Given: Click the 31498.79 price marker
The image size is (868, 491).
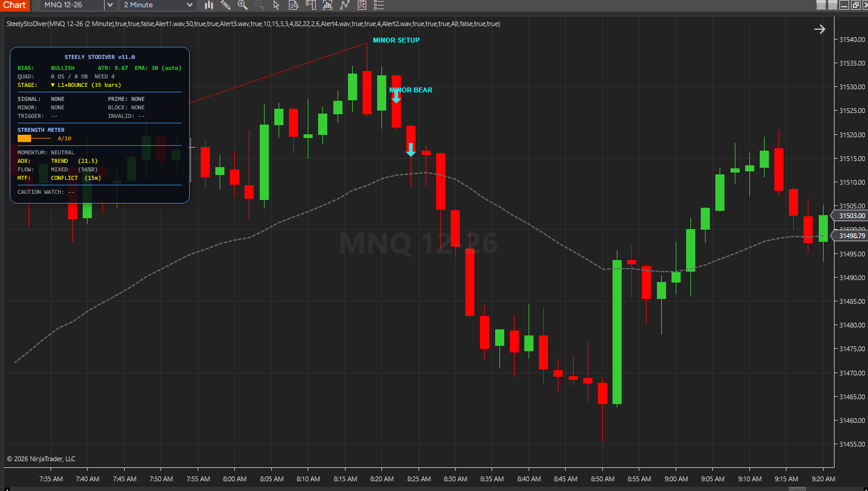Looking at the screenshot, I should [x=849, y=236].
